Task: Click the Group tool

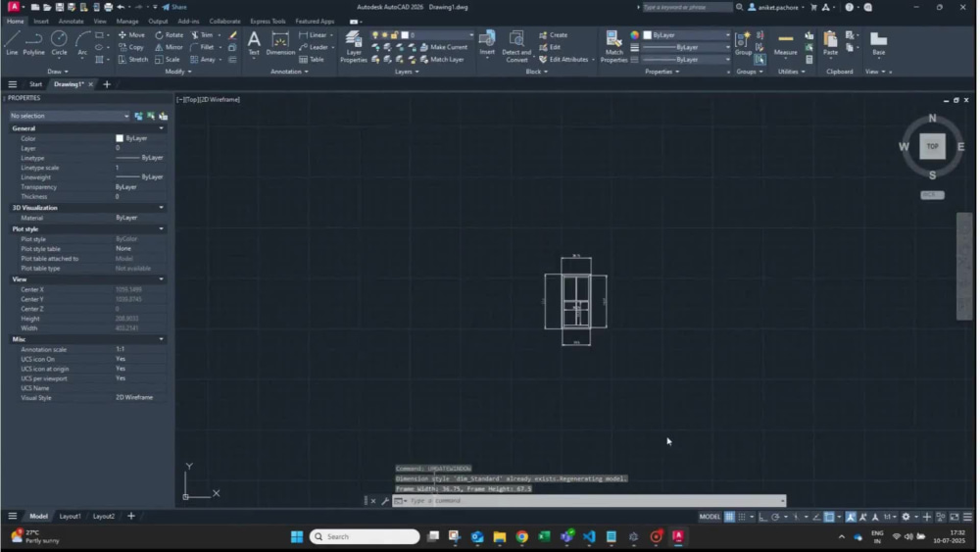Action: tap(743, 43)
